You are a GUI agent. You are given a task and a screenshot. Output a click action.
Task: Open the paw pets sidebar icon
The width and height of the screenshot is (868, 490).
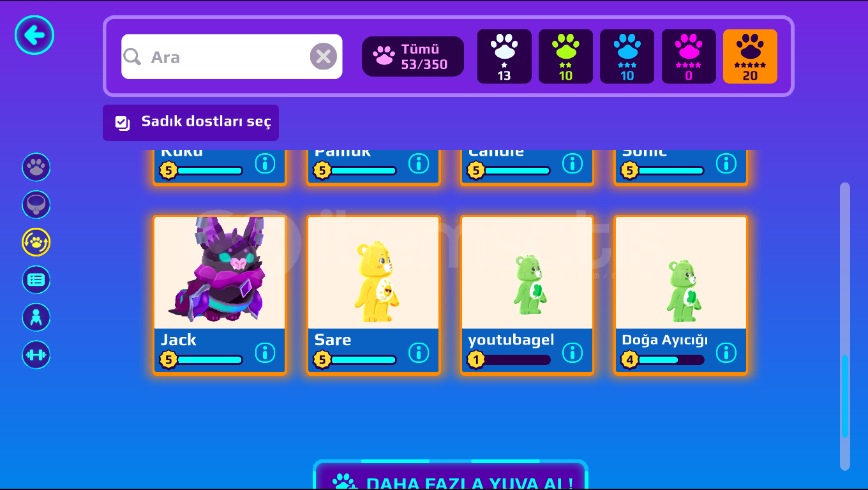(36, 167)
